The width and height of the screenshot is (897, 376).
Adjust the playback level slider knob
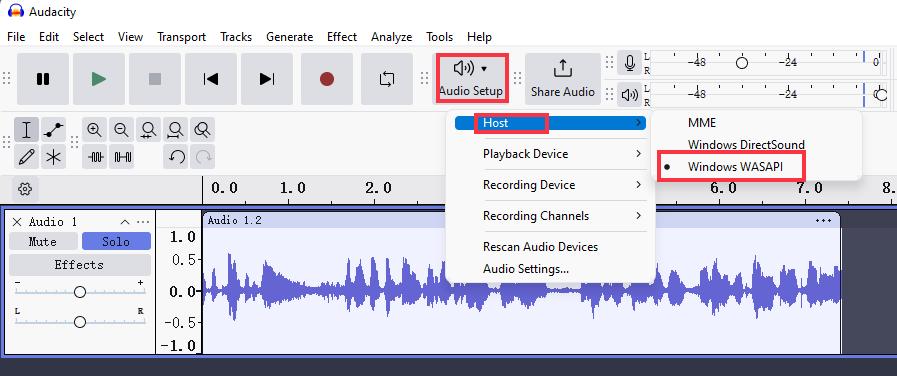[881, 95]
